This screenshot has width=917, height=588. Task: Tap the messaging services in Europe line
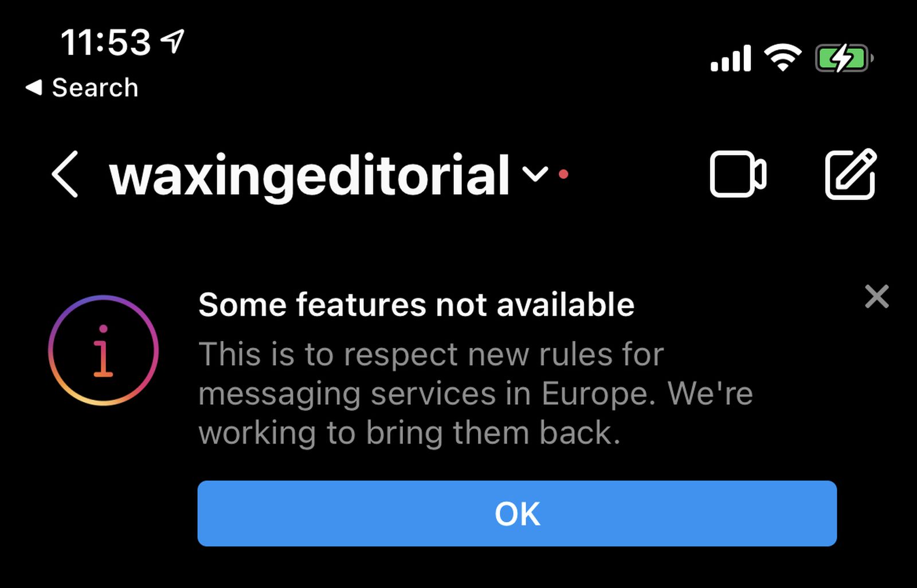click(x=476, y=394)
